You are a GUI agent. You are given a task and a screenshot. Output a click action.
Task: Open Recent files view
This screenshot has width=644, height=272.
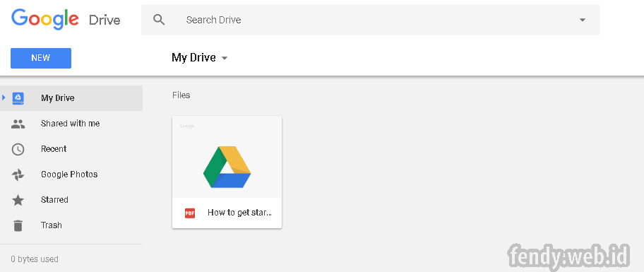tap(54, 149)
